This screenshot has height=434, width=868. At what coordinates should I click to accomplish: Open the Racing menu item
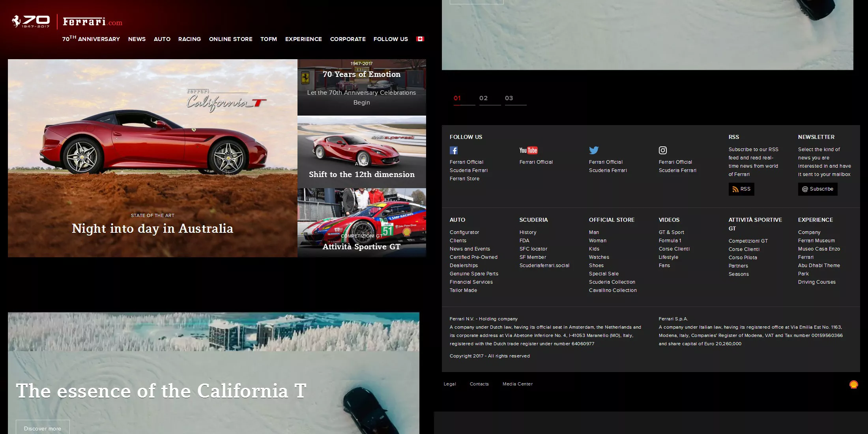tap(189, 39)
